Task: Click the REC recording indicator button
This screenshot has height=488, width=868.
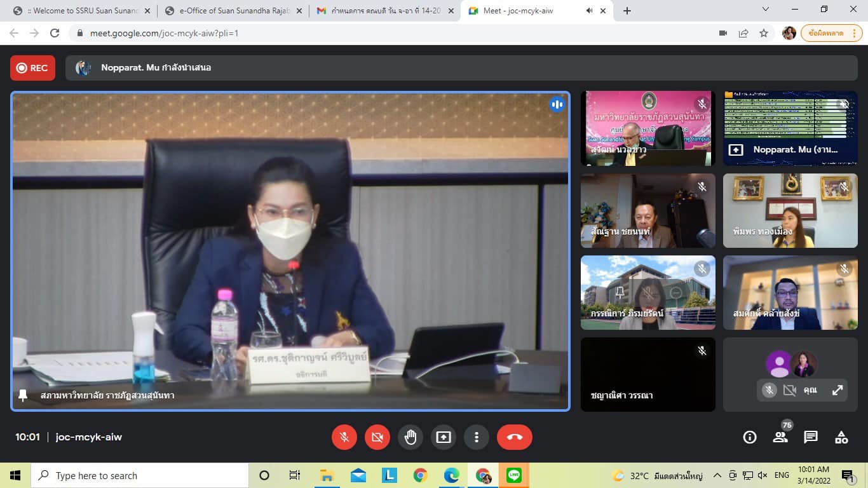Action: [x=32, y=68]
